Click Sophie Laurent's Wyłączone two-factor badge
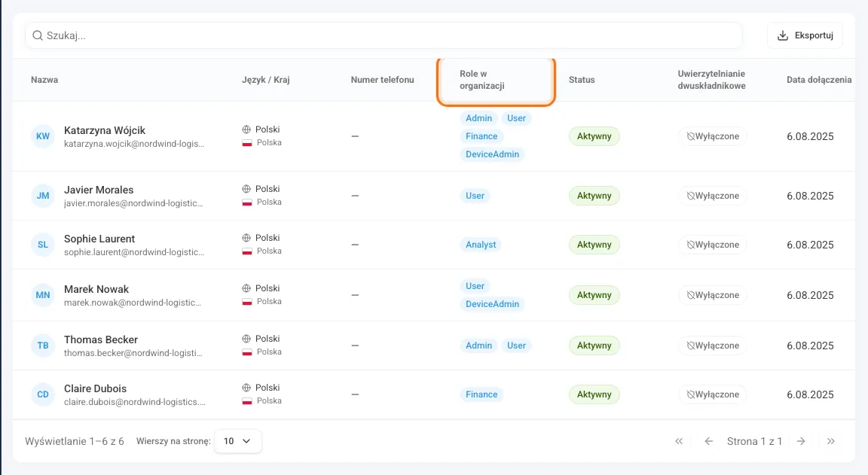868x475 pixels. coord(713,245)
